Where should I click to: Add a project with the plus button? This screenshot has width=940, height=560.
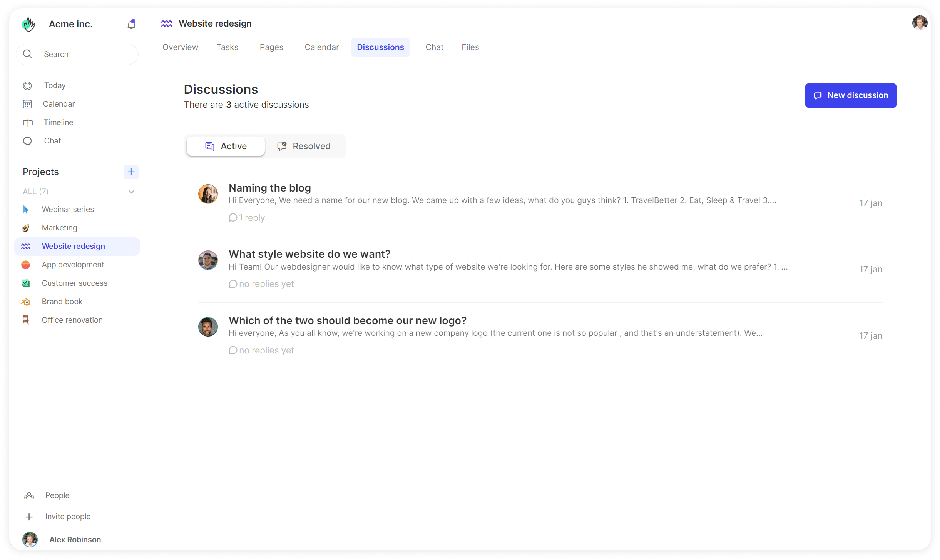pyautogui.click(x=131, y=172)
